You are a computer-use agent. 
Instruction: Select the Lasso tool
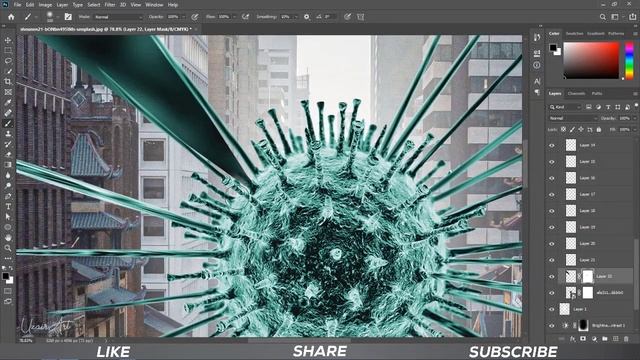8,61
